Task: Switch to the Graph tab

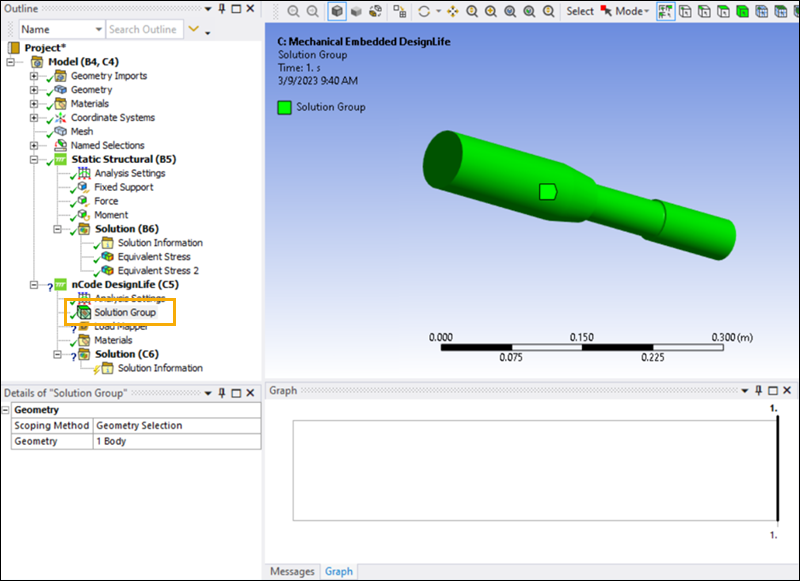Action: pos(339,571)
